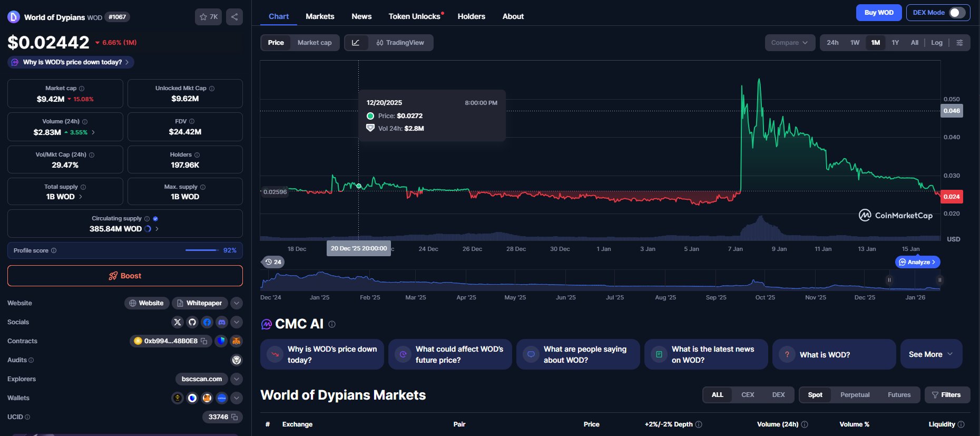The height and width of the screenshot is (436, 980).
Task: Switch to the Holders tab
Action: click(x=471, y=16)
